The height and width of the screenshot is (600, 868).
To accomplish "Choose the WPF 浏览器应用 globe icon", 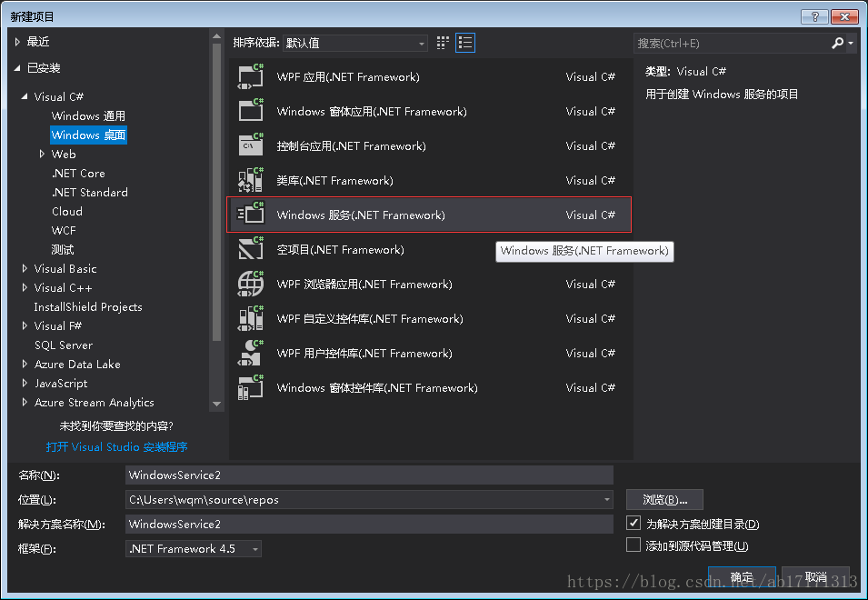I will (x=251, y=284).
